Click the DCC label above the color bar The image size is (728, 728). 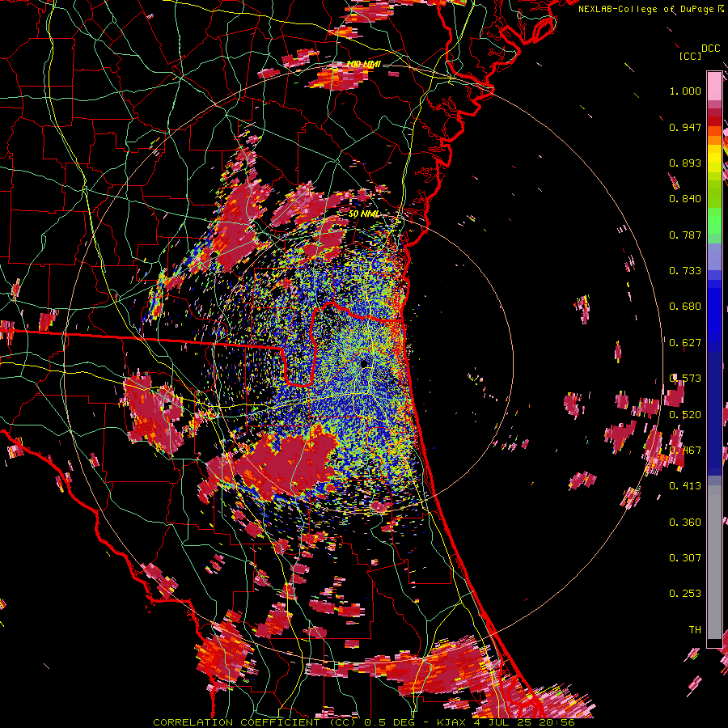point(710,49)
